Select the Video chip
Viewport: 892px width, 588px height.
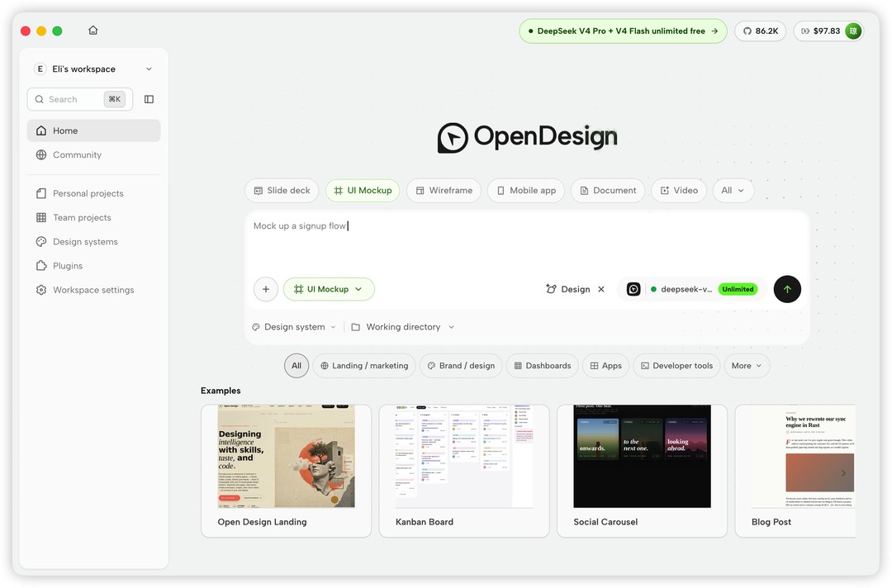coord(679,191)
